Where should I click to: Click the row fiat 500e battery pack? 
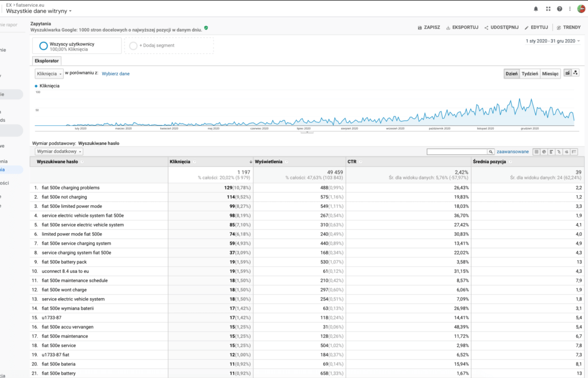pyautogui.click(x=307, y=262)
